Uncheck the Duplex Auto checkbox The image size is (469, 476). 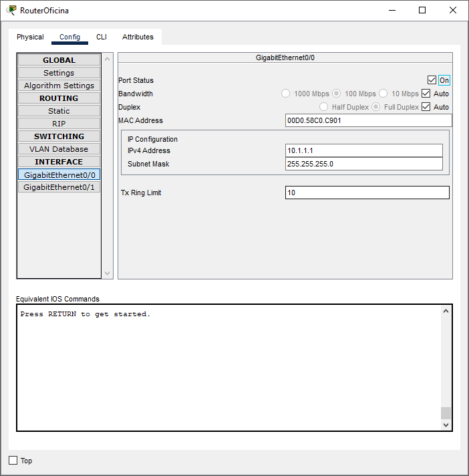click(x=426, y=107)
